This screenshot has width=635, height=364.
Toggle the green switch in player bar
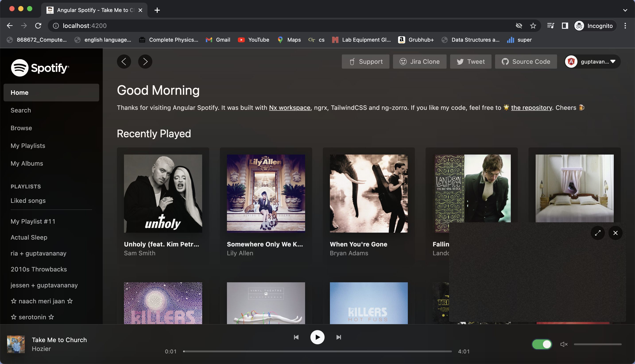542,344
